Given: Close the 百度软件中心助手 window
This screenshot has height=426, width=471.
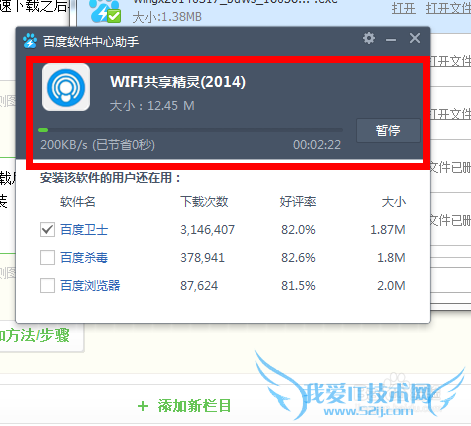Looking at the screenshot, I should pos(415,38).
